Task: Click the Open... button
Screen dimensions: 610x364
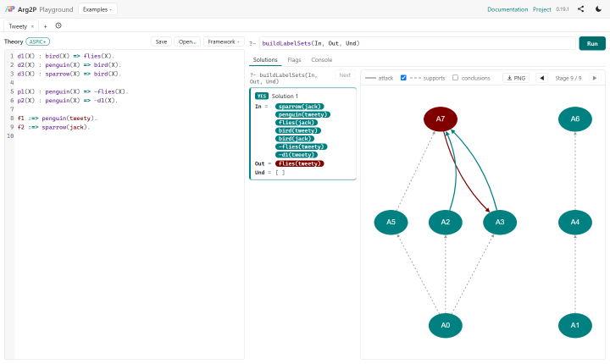Action: pos(187,41)
